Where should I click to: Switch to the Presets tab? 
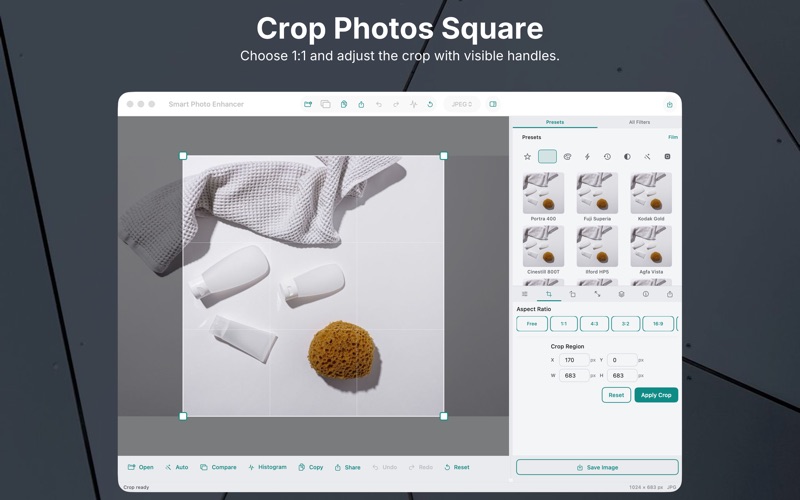tap(555, 122)
